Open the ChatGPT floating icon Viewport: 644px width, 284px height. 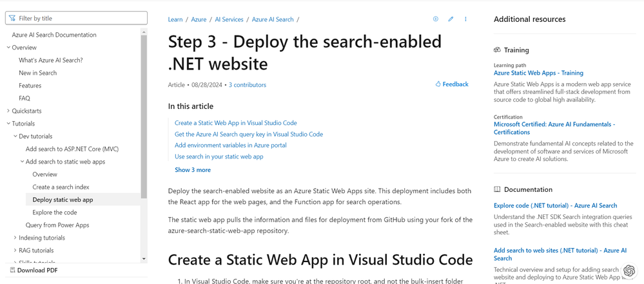pyautogui.click(x=629, y=270)
